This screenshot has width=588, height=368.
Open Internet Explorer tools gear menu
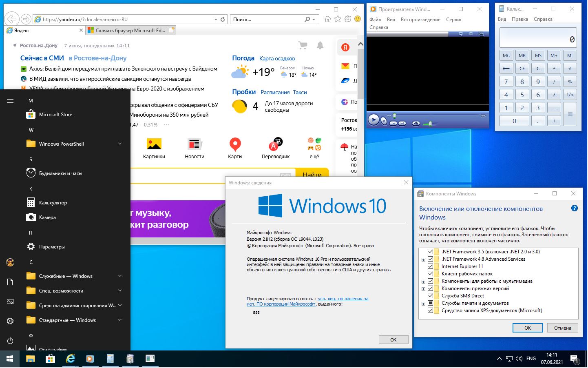pyautogui.click(x=347, y=19)
